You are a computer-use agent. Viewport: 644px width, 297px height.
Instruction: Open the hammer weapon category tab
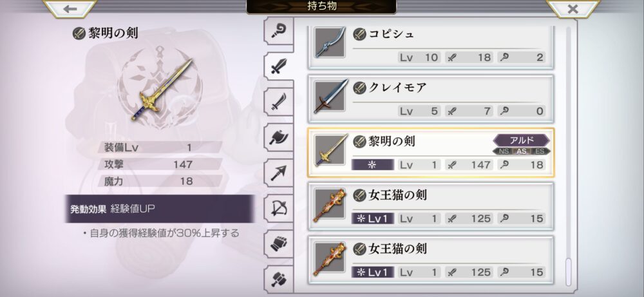click(x=279, y=280)
